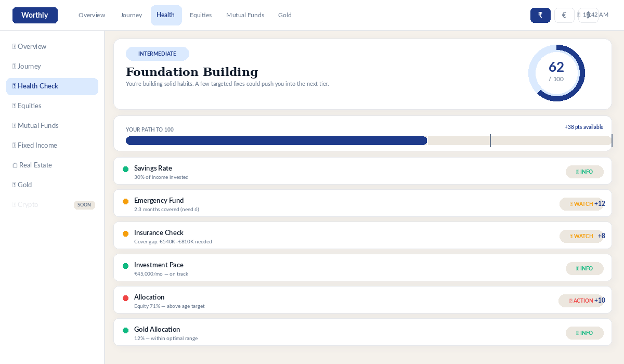
Task: Select the Gold tab in top navigation
Action: click(x=284, y=15)
